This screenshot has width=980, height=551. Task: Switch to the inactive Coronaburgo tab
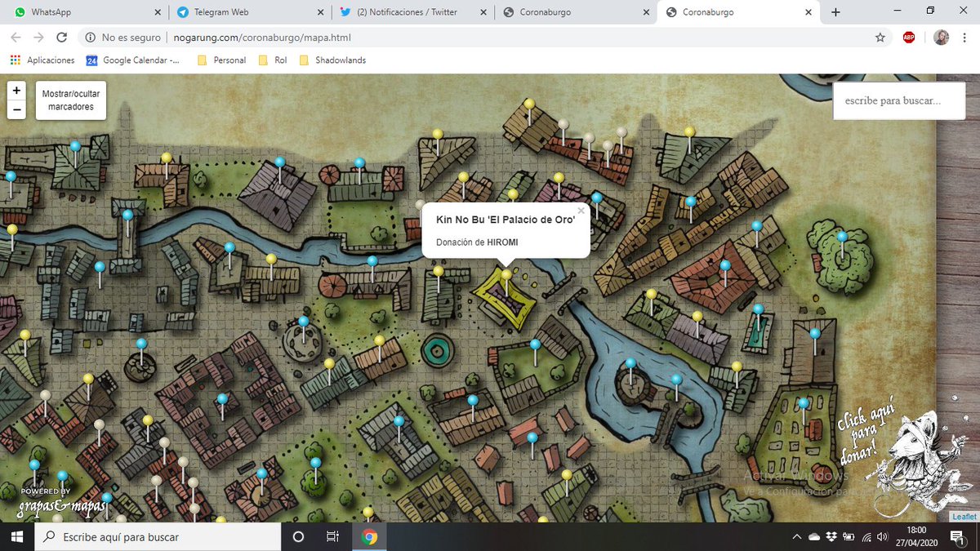(576, 12)
